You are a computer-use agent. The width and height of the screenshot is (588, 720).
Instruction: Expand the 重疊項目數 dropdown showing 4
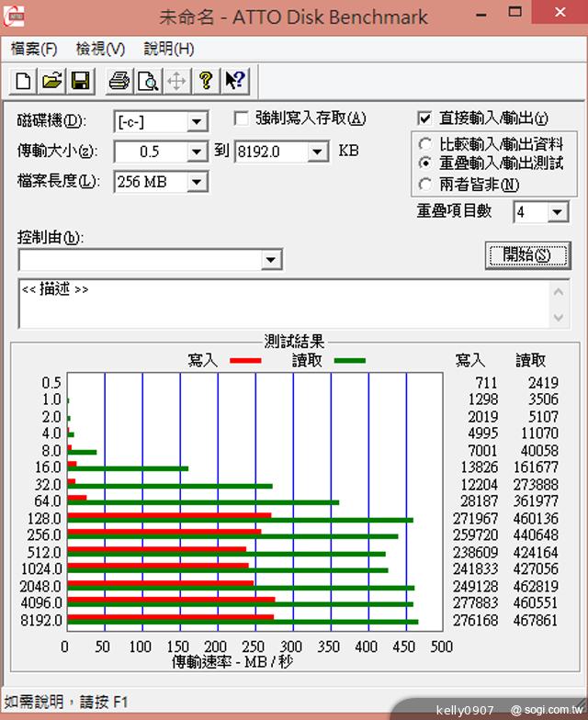[557, 212]
